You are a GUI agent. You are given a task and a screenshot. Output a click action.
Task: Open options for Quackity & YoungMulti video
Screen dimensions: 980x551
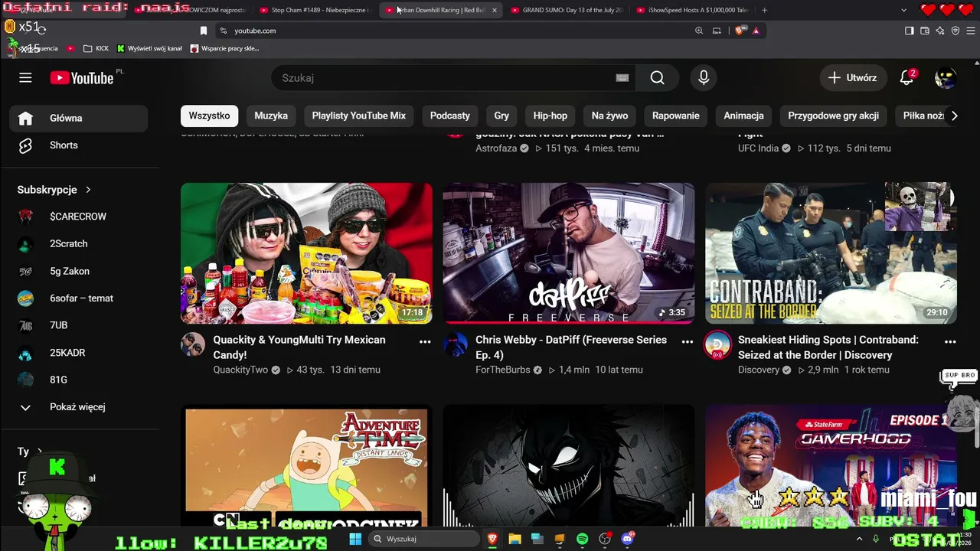(x=425, y=342)
